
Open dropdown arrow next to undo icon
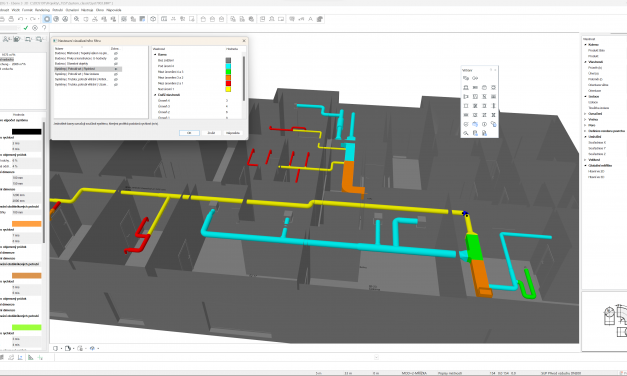tap(26, 19)
